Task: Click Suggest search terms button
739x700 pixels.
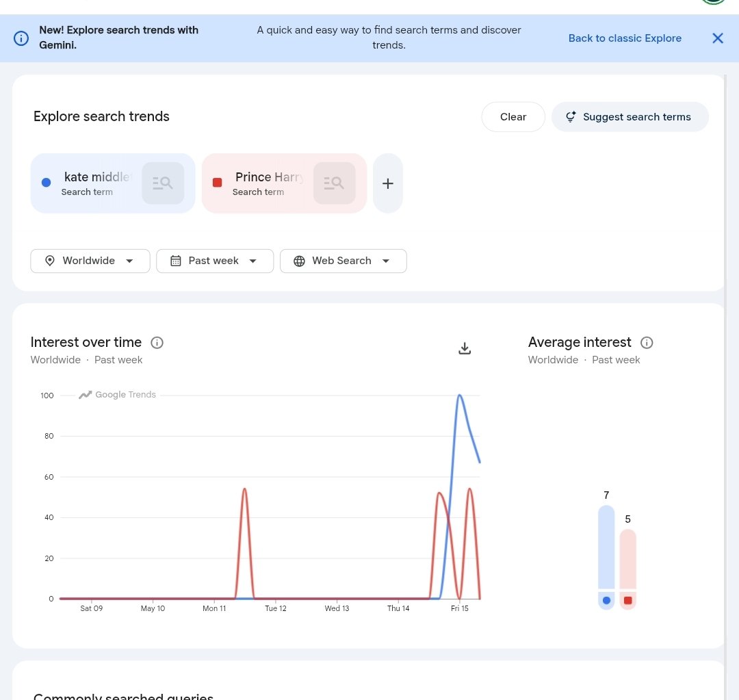Action: click(630, 117)
